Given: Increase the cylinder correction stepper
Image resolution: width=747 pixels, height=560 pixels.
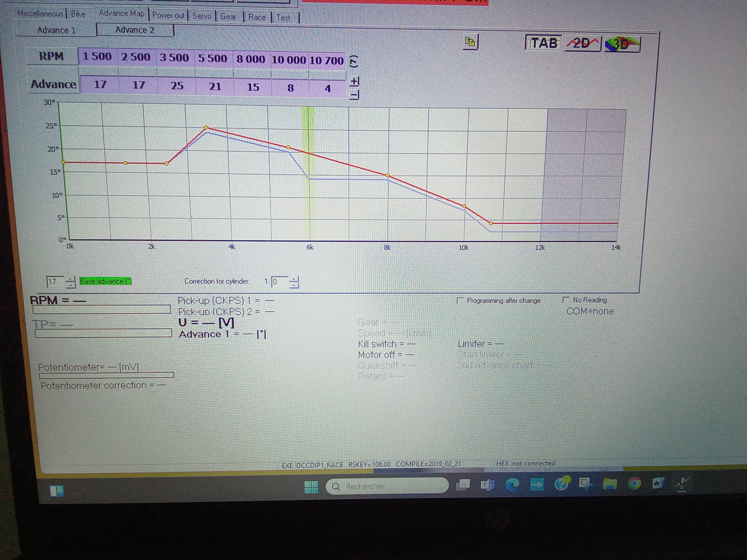Looking at the screenshot, I should pos(295,279).
